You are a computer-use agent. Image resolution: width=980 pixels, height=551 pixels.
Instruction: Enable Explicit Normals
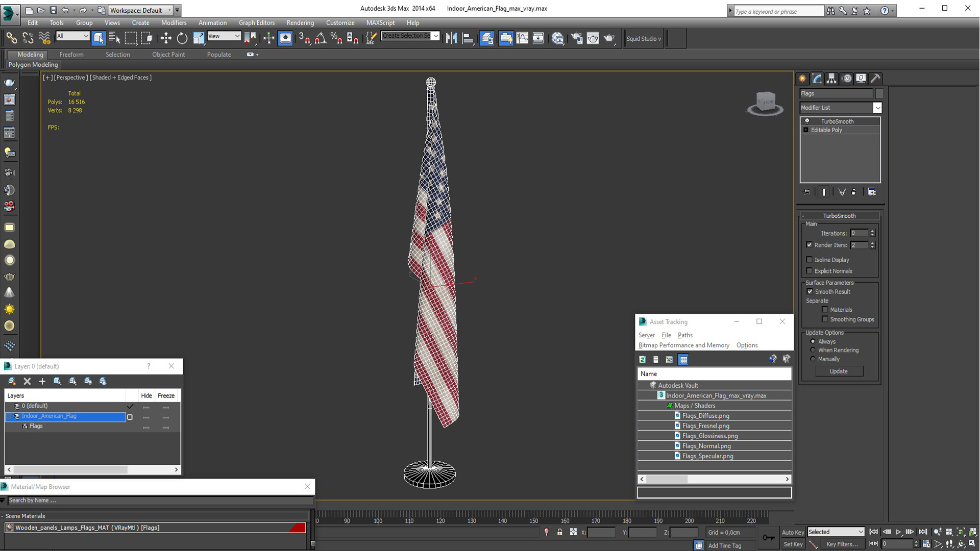[x=810, y=271]
